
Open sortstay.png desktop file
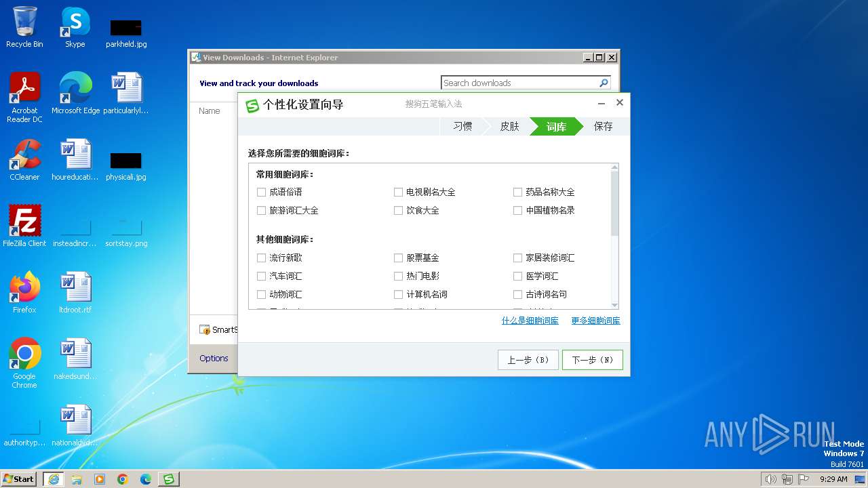click(x=126, y=232)
